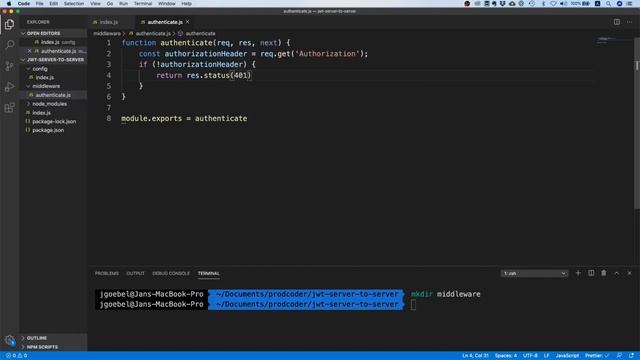Open the Run and Debug view

click(9, 87)
